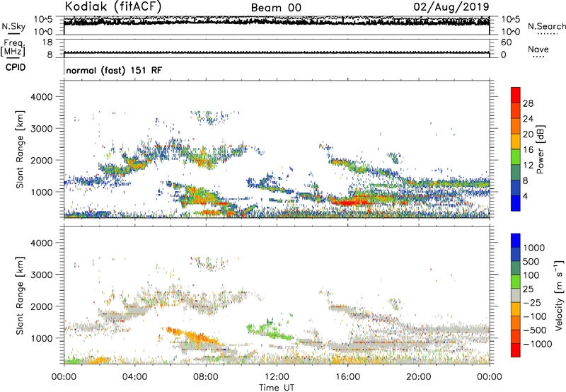The image size is (566, 392).
Task: Click the "18" frequency axis tick
Action: point(47,42)
